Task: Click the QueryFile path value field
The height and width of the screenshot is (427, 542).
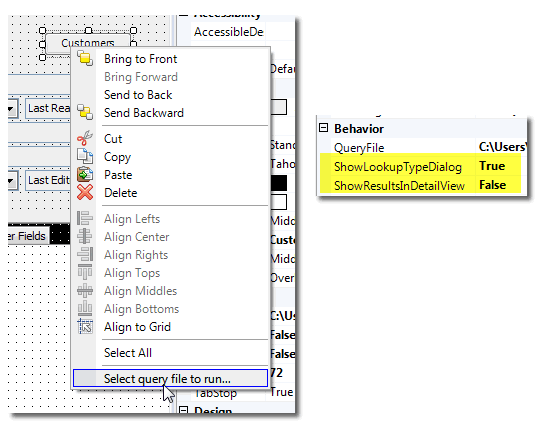Action: tap(501, 147)
